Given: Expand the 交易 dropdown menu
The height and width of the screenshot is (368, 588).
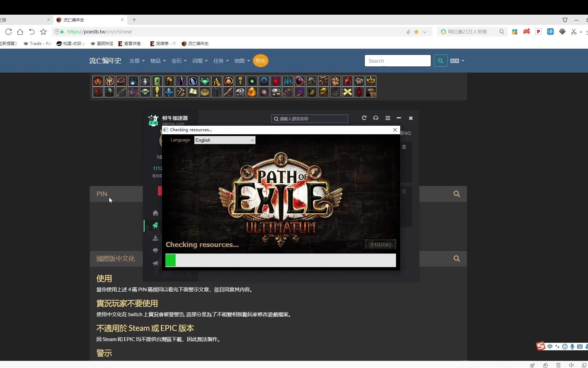Looking at the screenshot, I should [x=137, y=61].
